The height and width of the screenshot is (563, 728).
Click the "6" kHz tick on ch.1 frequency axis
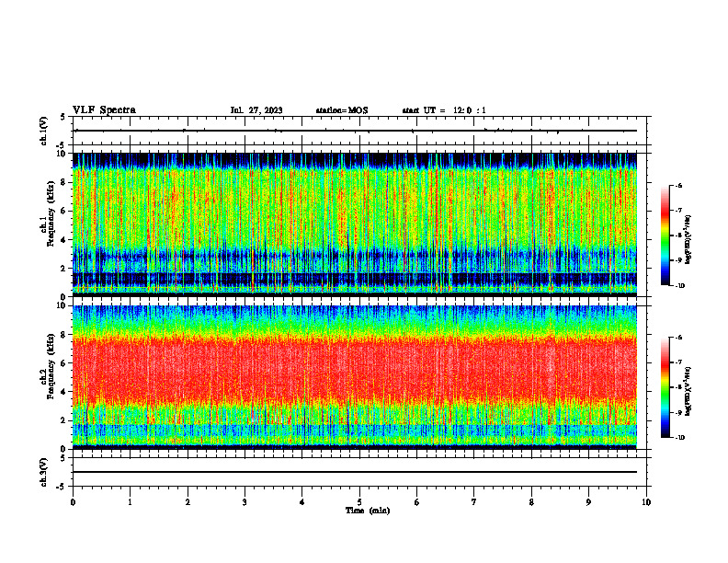[64, 211]
